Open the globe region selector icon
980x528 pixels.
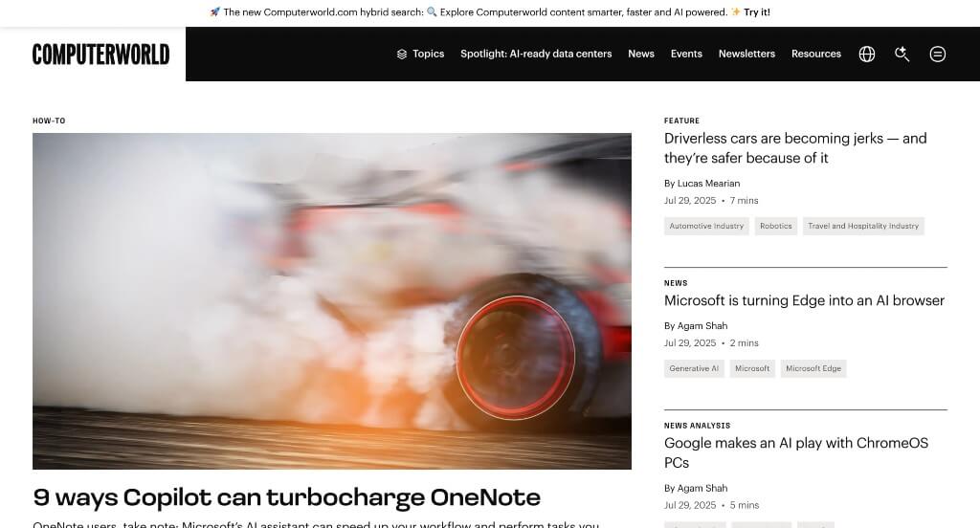tap(867, 54)
